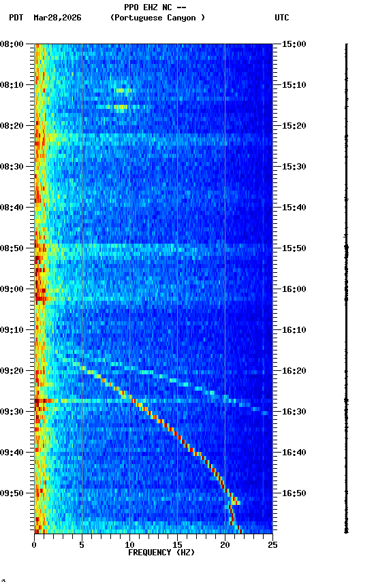Click the 'UTC' timezone label
Viewport: 376px width, 588px height.
tap(282, 18)
